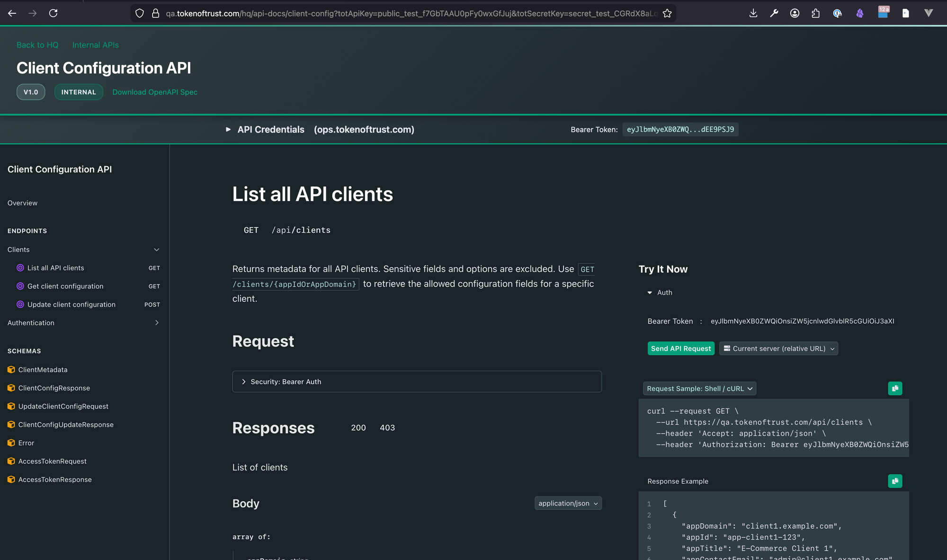Download the OpenAPI Spec
The height and width of the screenshot is (560, 947).
[154, 92]
